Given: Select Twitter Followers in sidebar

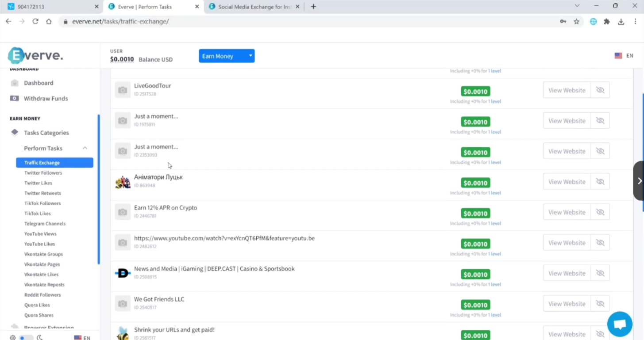Looking at the screenshot, I should coord(43,173).
